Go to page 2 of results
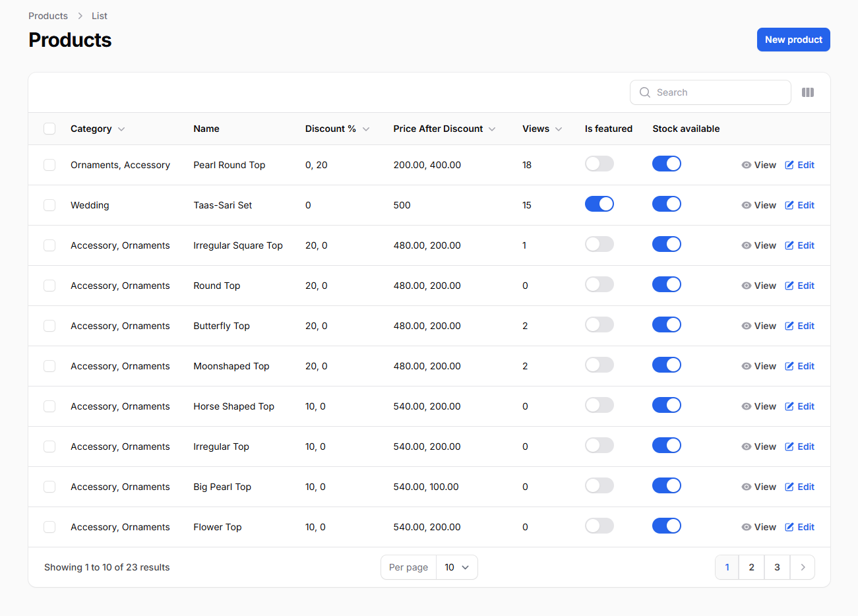858x616 pixels. coord(751,567)
